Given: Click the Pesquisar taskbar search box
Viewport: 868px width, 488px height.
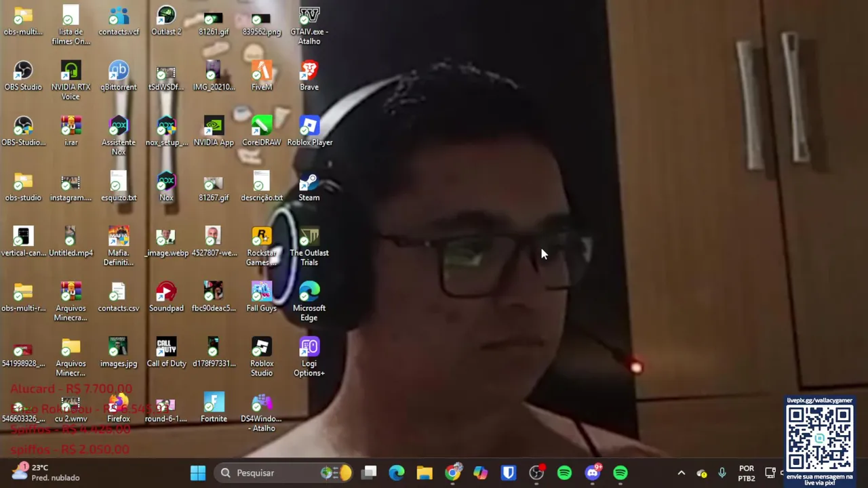Looking at the screenshot, I should (285, 472).
